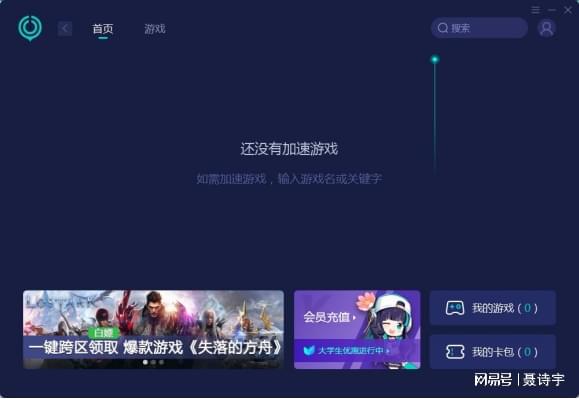This screenshot has height=399, width=579.
Task: Click the gamepad icon beside 我的游戏
Action: pos(455,308)
